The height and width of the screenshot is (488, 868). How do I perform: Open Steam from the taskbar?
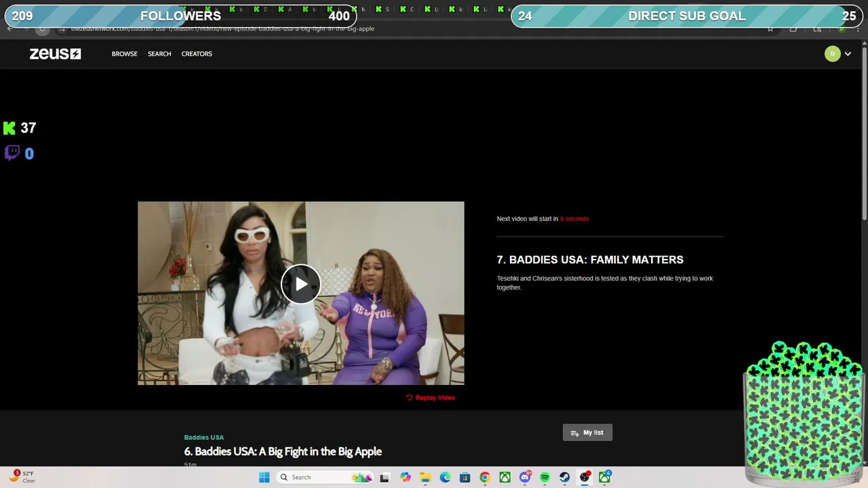tap(564, 477)
